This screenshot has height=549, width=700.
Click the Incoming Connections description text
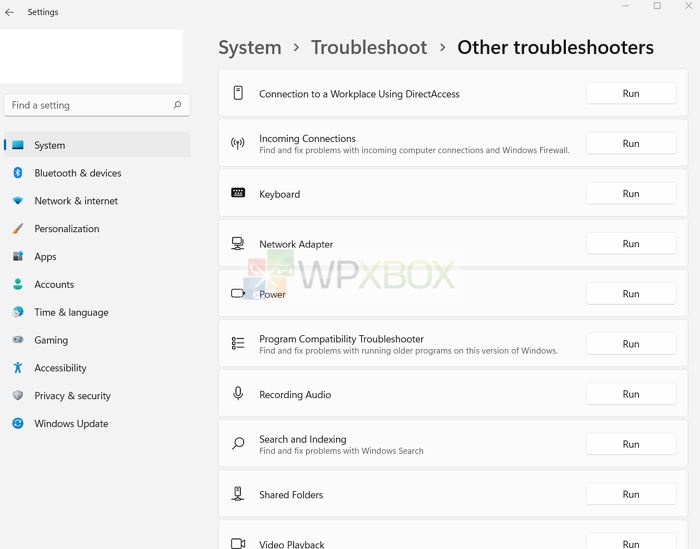(x=414, y=150)
